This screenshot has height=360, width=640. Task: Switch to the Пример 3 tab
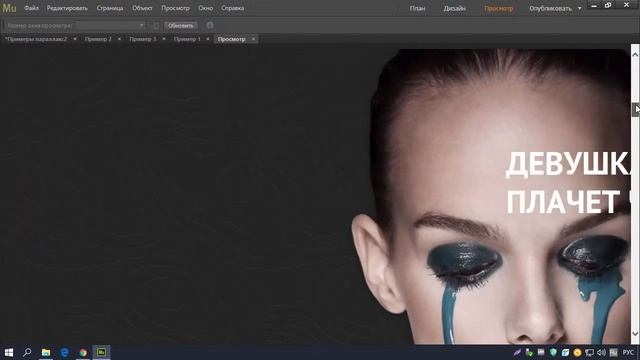click(x=142, y=39)
